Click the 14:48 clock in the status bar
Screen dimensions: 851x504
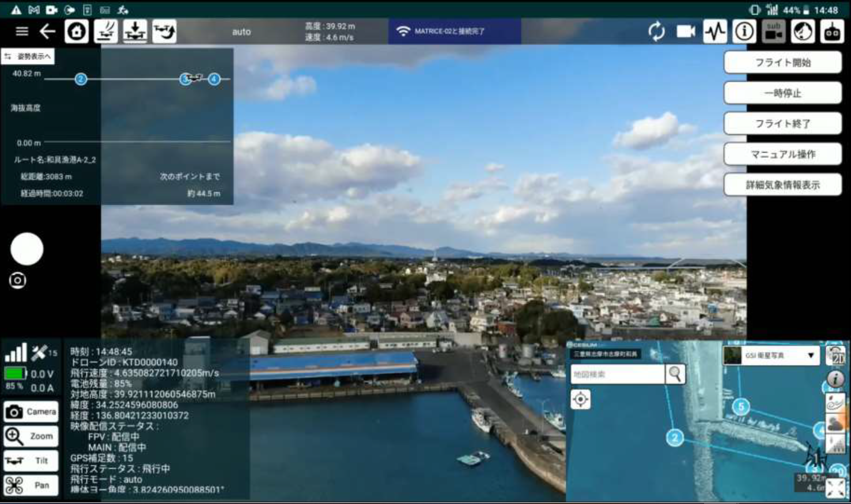(x=826, y=10)
